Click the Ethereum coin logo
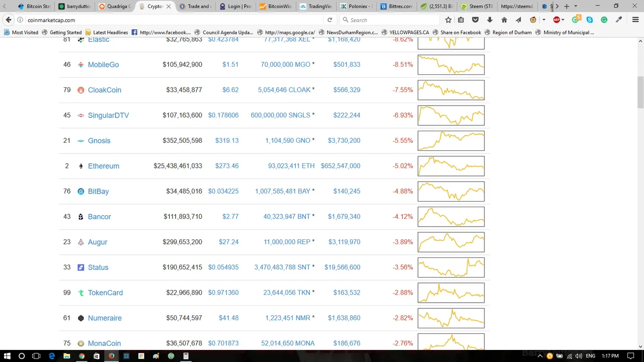This screenshot has width=644, height=362. (80, 166)
